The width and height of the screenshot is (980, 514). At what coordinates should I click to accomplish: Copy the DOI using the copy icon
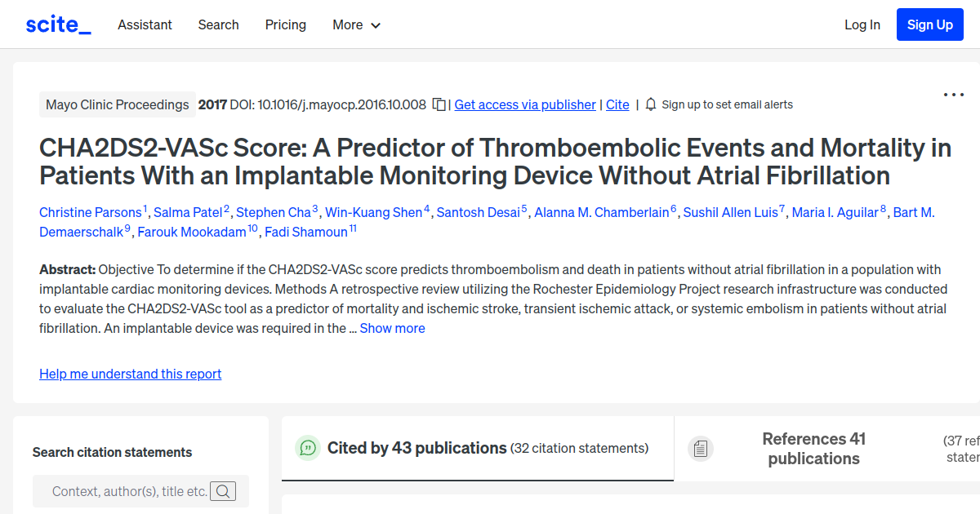439,104
